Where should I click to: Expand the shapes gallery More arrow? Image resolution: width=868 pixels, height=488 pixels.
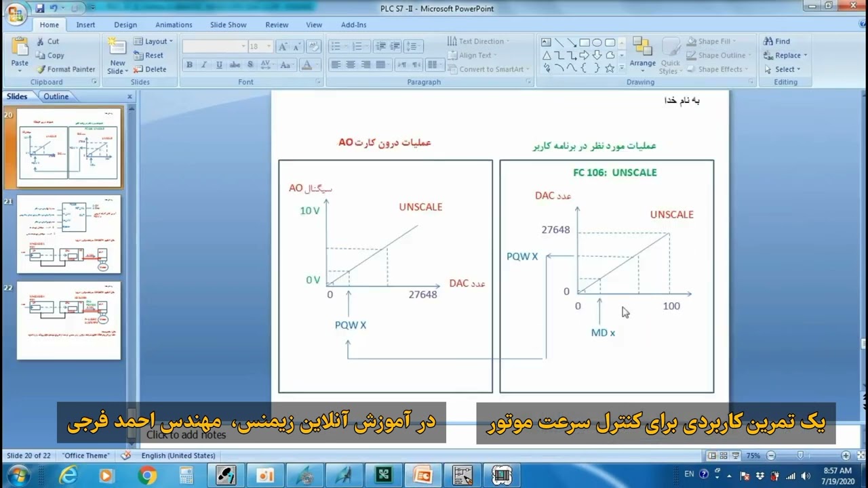click(x=621, y=68)
